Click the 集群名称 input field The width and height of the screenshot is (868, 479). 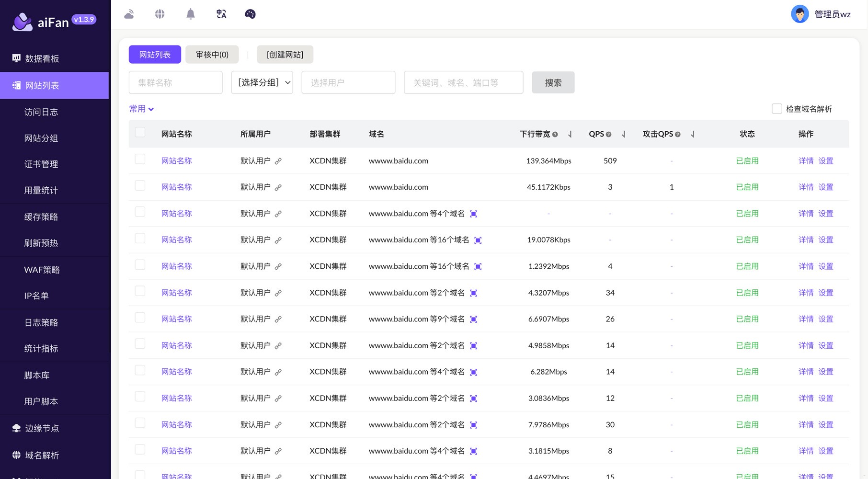(x=175, y=82)
